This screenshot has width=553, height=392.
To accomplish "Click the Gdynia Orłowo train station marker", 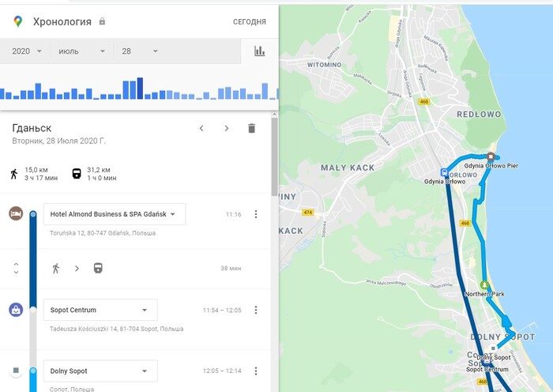I will tap(444, 172).
